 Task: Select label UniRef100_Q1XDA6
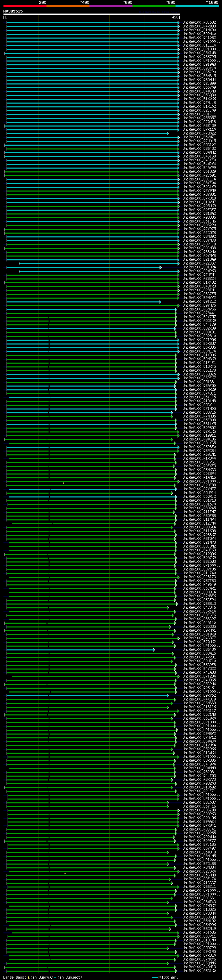(199, 355)
